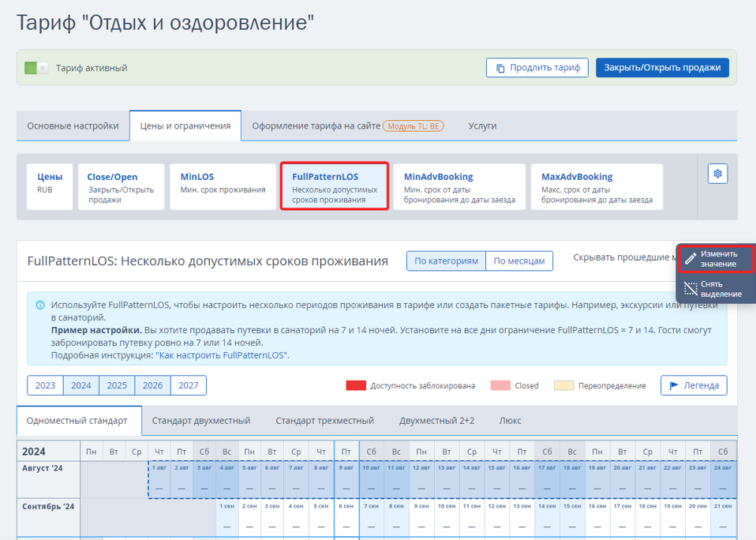Open the Как настроить FullPatternLOS link
Screen dimensions: 756x540
(223, 355)
